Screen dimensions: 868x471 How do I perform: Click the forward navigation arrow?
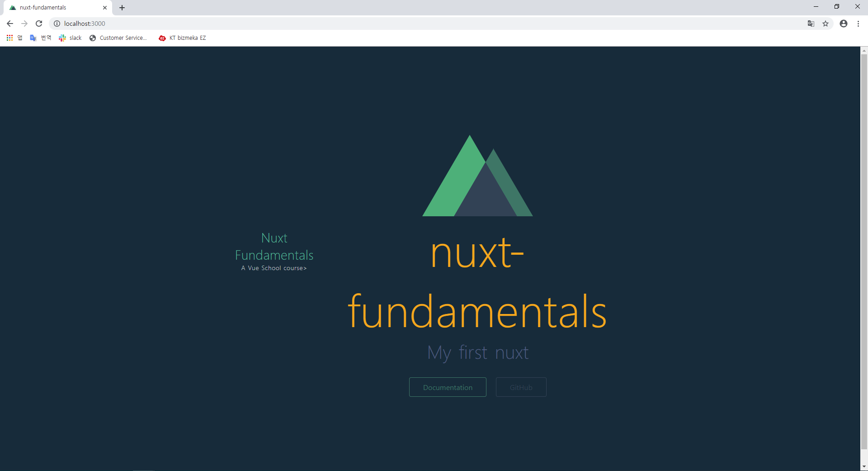click(24, 24)
